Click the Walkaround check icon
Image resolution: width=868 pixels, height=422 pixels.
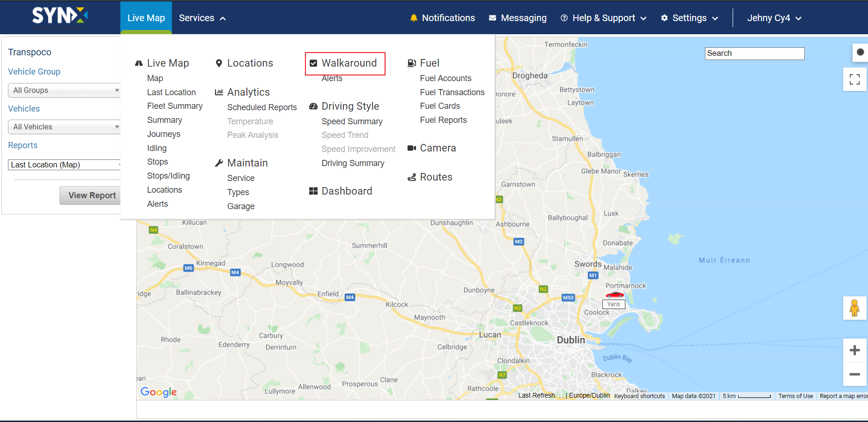313,63
